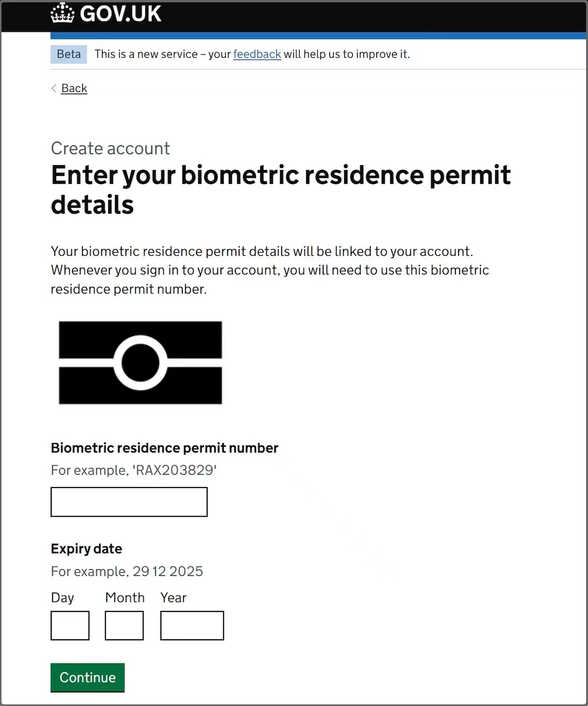This screenshot has width=588, height=706.
Task: Click the Expiry date legend
Action: pyautogui.click(x=86, y=549)
